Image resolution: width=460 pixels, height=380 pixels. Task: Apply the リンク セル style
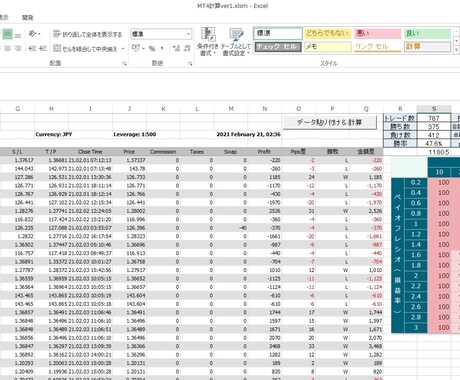(x=378, y=47)
